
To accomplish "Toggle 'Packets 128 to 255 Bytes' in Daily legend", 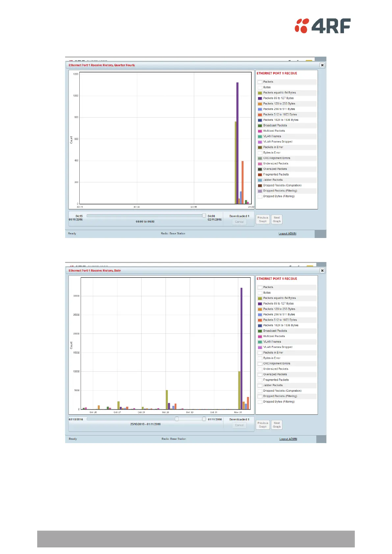I will (x=260, y=309).
